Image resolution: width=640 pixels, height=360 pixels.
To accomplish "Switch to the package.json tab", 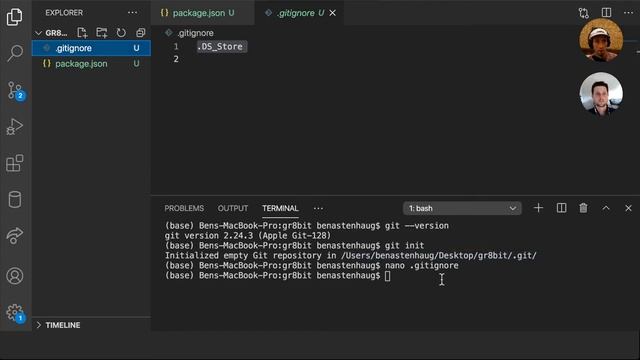I will [x=202, y=13].
